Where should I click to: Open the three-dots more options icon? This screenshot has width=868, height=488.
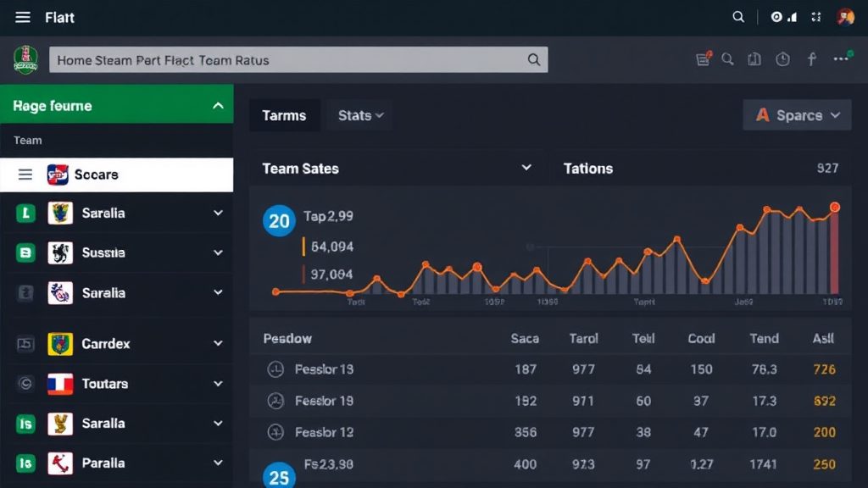[842, 58]
